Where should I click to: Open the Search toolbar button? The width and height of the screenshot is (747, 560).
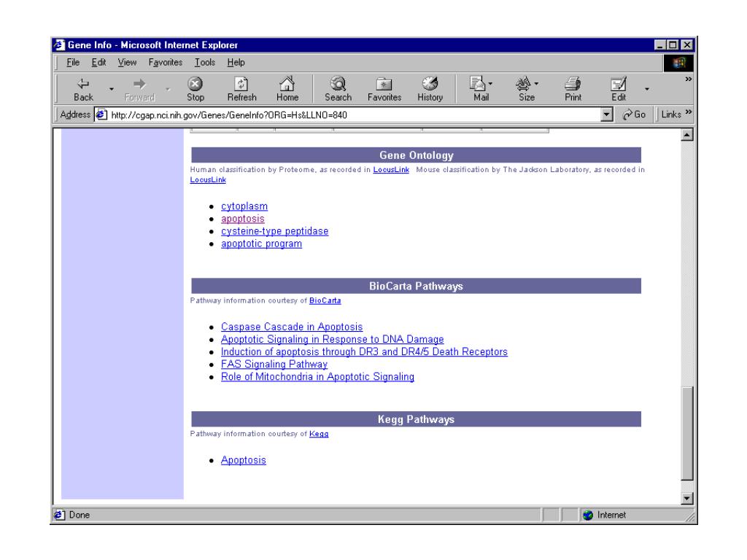[x=338, y=89]
